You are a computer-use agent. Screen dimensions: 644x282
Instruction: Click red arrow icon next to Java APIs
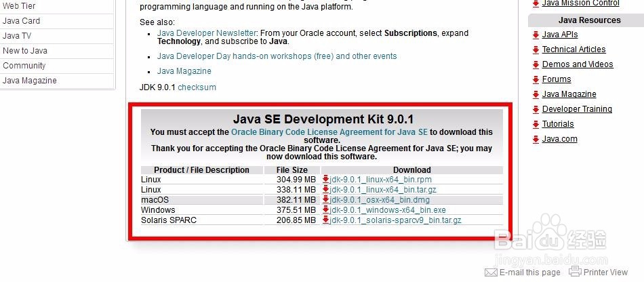tap(536, 35)
